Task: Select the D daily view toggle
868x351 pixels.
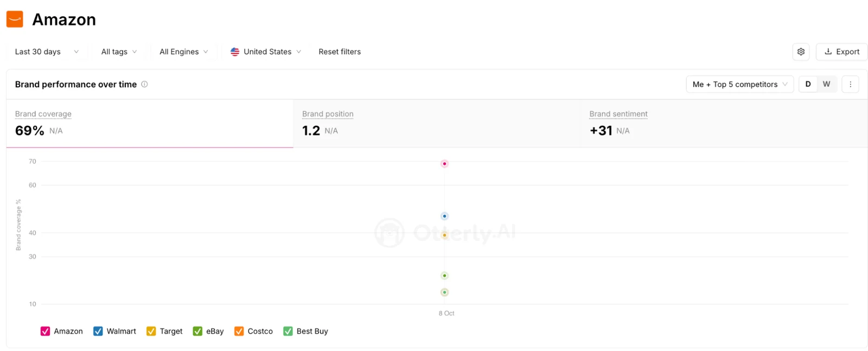Action: tap(808, 84)
